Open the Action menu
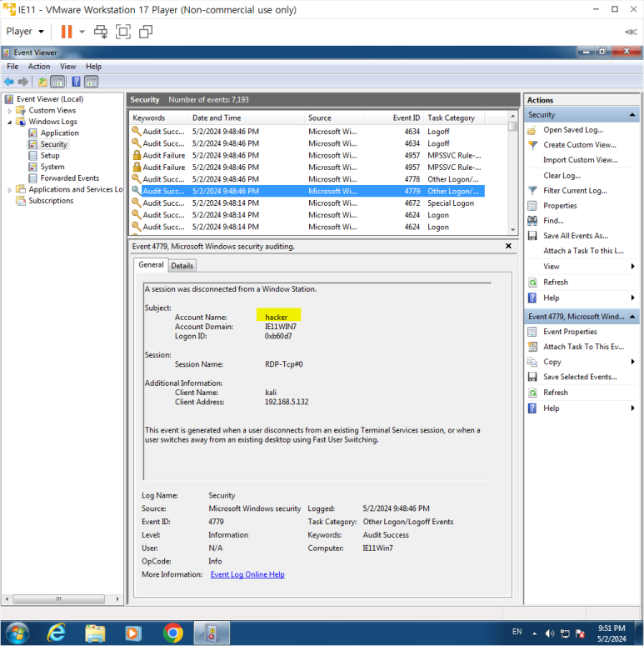Screen dimensions: 644x646 [x=38, y=67]
